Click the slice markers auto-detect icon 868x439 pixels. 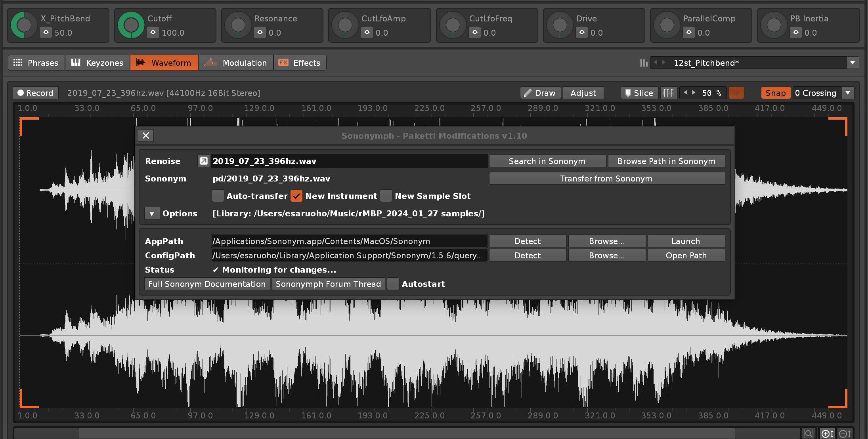click(x=669, y=93)
